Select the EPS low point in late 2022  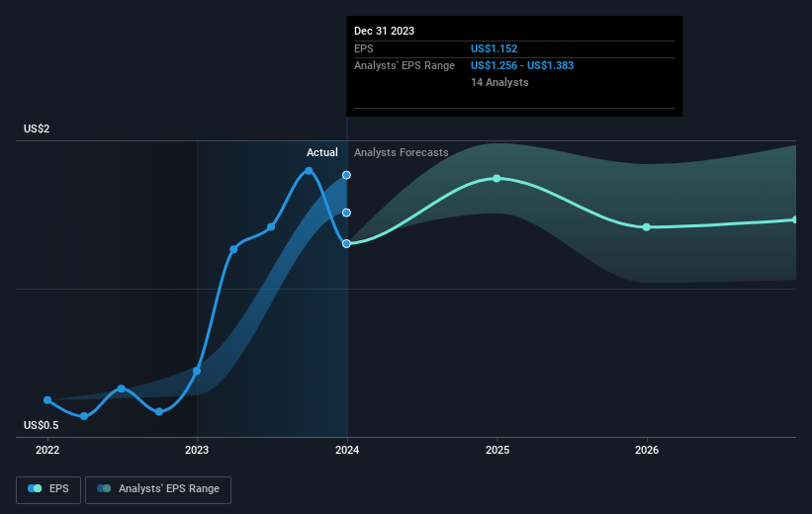coord(159,412)
